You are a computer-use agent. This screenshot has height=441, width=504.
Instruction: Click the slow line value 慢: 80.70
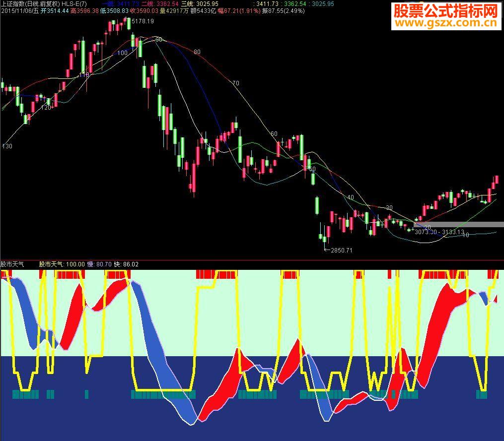tap(99, 264)
